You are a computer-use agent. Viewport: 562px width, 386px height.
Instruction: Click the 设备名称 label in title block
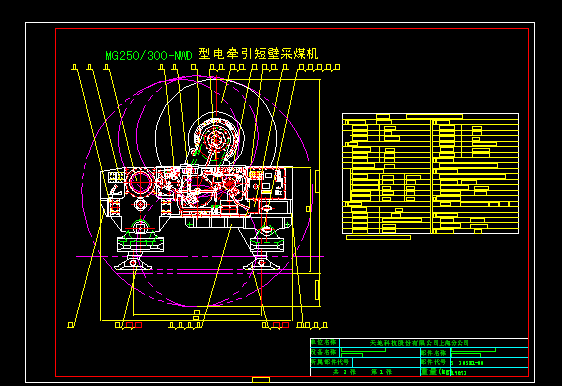pyautogui.click(x=324, y=352)
